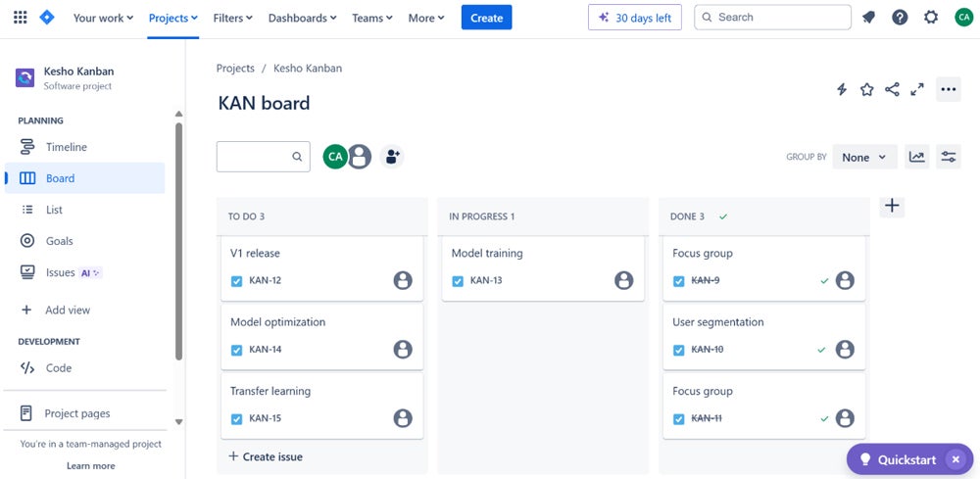Click the assignee avatar on KAN-9
This screenshot has height=479, width=980.
coord(845,280)
